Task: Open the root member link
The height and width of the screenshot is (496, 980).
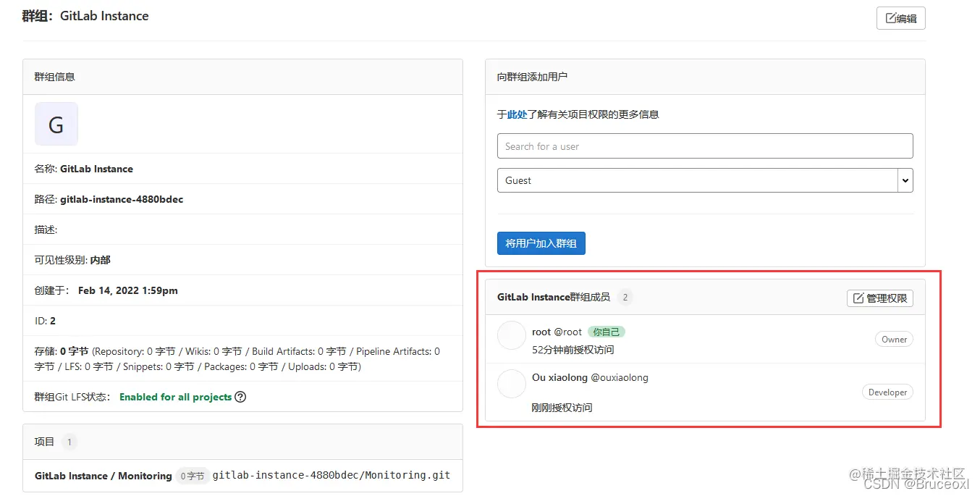Action: [541, 332]
